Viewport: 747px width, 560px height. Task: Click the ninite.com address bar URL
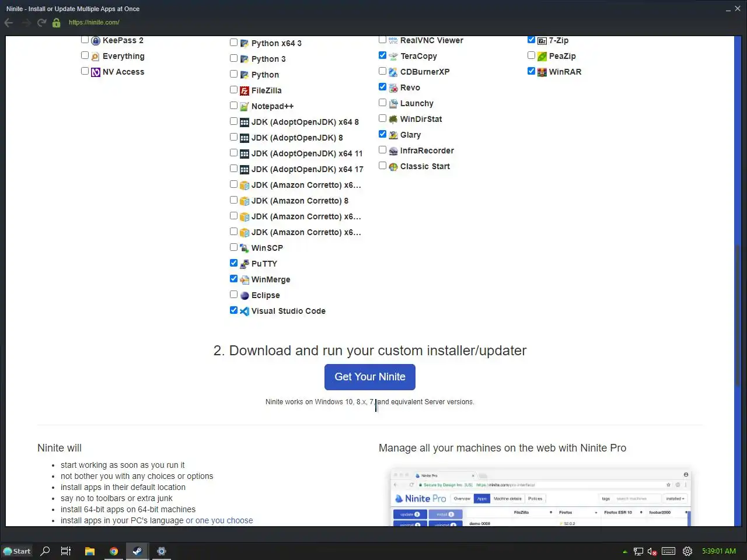coord(94,23)
